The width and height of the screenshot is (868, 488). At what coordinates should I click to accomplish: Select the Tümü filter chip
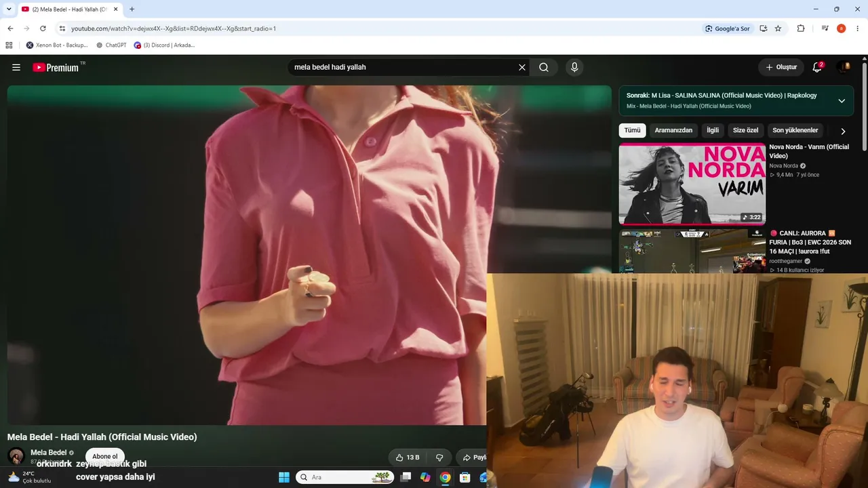[632, 130]
